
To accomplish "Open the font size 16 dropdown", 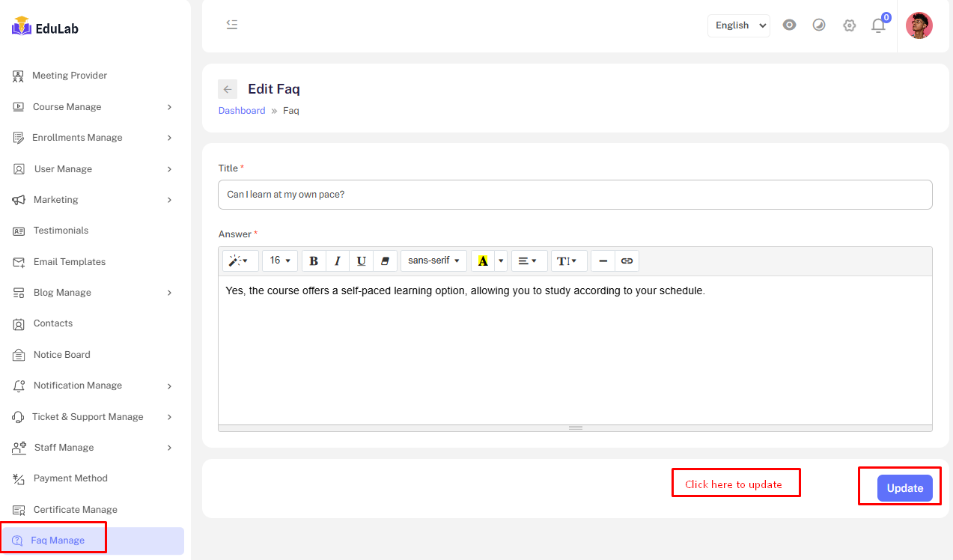I will (x=280, y=261).
